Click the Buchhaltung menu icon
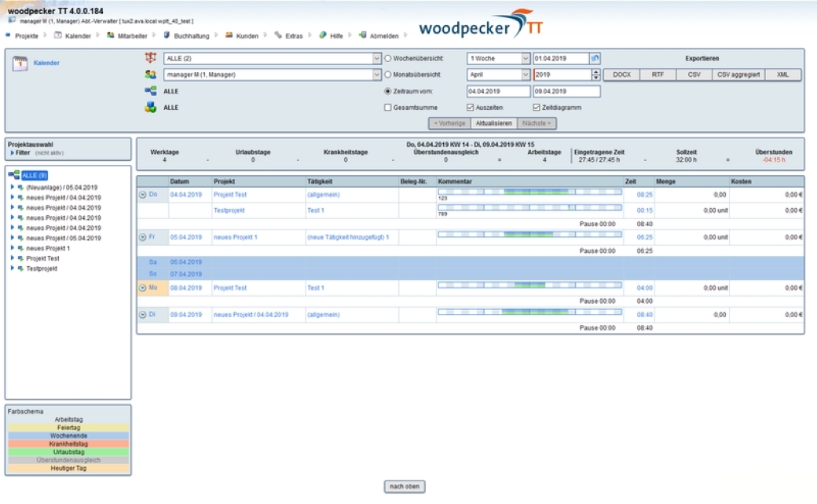Viewport: 817px width, 504px height. (x=167, y=35)
